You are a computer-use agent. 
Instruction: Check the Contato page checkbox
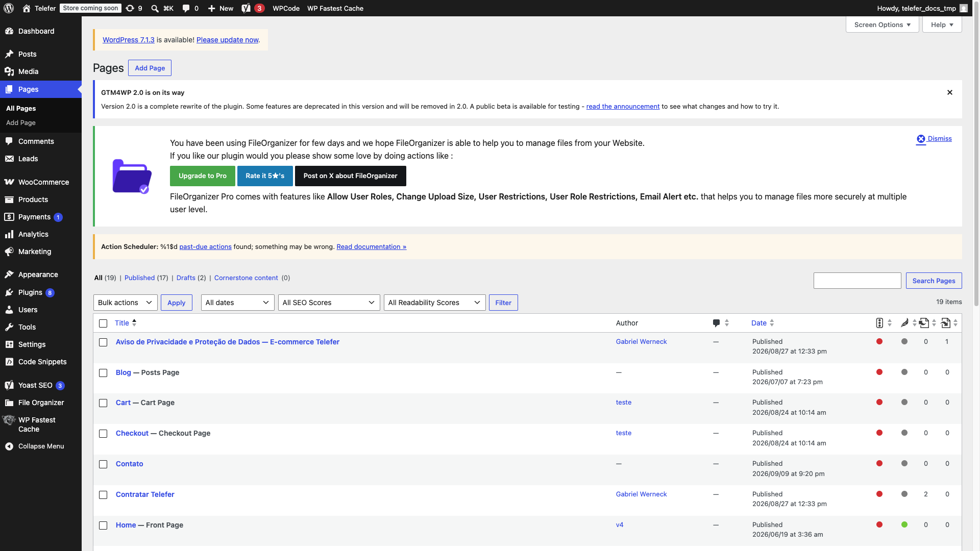(x=103, y=464)
